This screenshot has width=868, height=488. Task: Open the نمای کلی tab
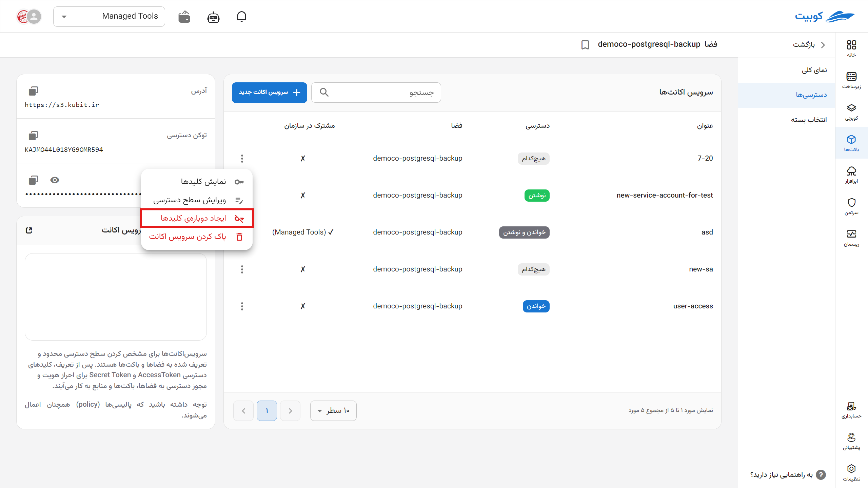[787, 70]
